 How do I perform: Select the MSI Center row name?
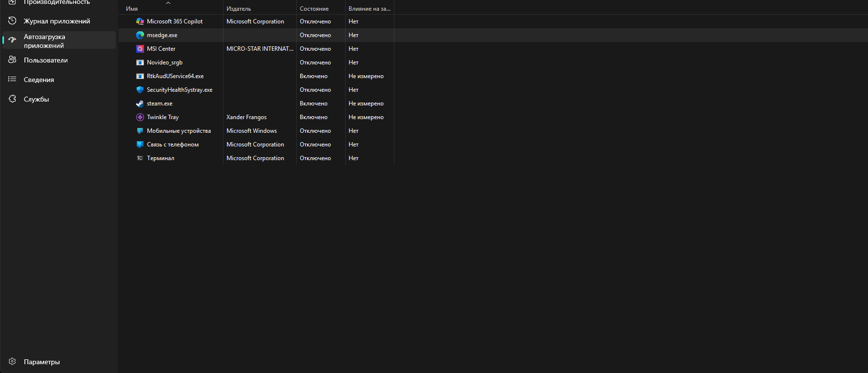(x=161, y=49)
